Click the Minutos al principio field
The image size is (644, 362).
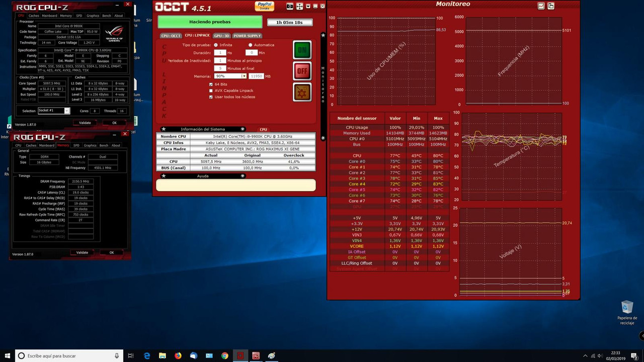219,60
